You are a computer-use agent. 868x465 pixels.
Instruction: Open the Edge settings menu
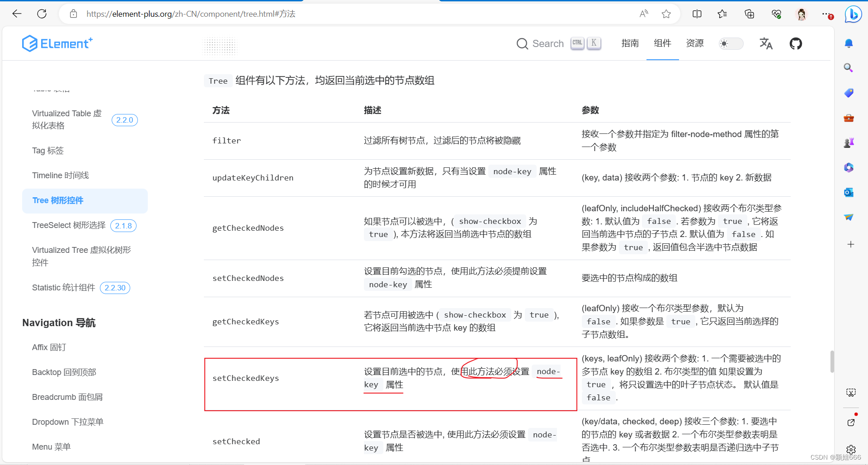pyautogui.click(x=827, y=14)
